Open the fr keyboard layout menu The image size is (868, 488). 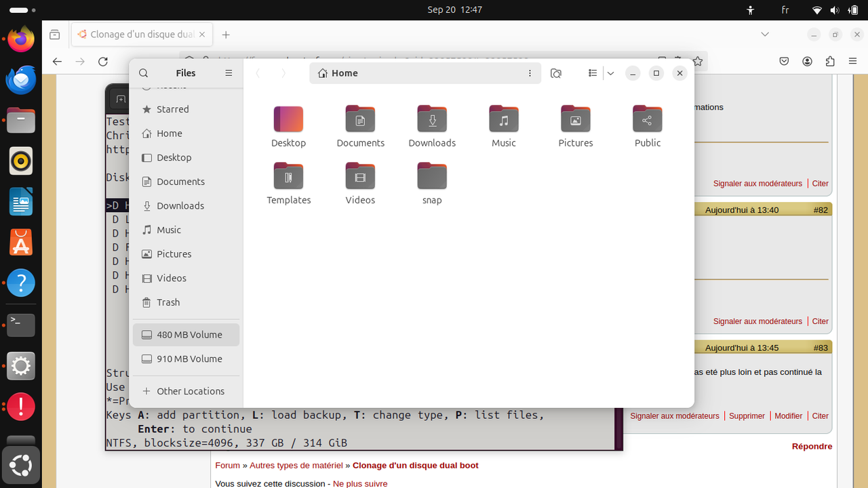pyautogui.click(x=785, y=9)
